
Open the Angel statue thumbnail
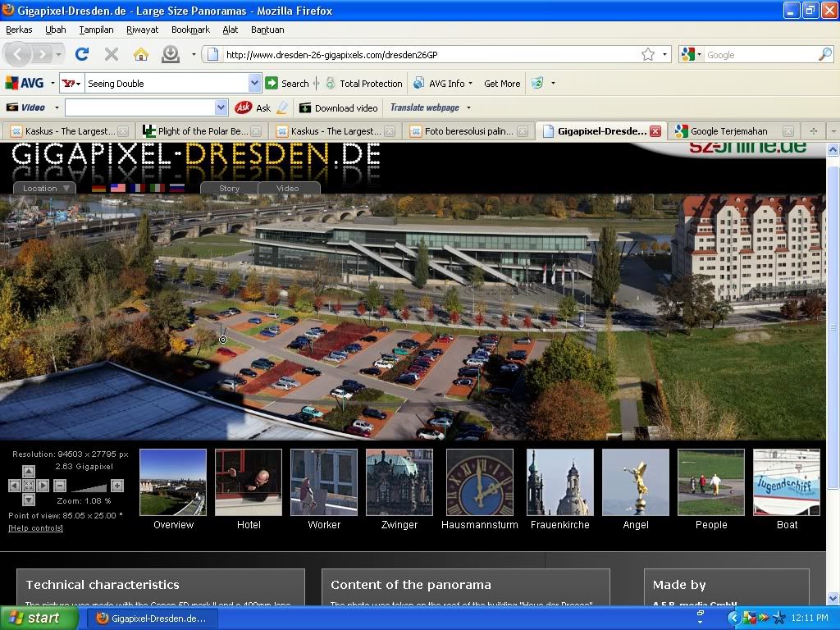point(636,482)
